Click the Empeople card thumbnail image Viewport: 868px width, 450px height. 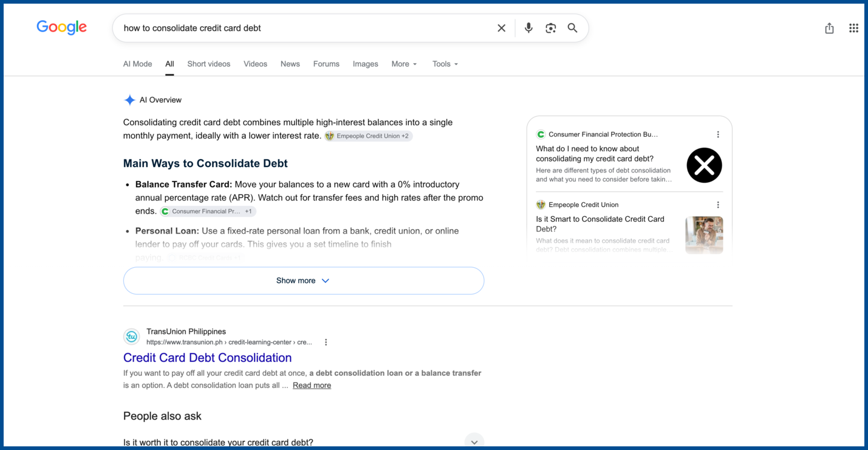tap(704, 235)
